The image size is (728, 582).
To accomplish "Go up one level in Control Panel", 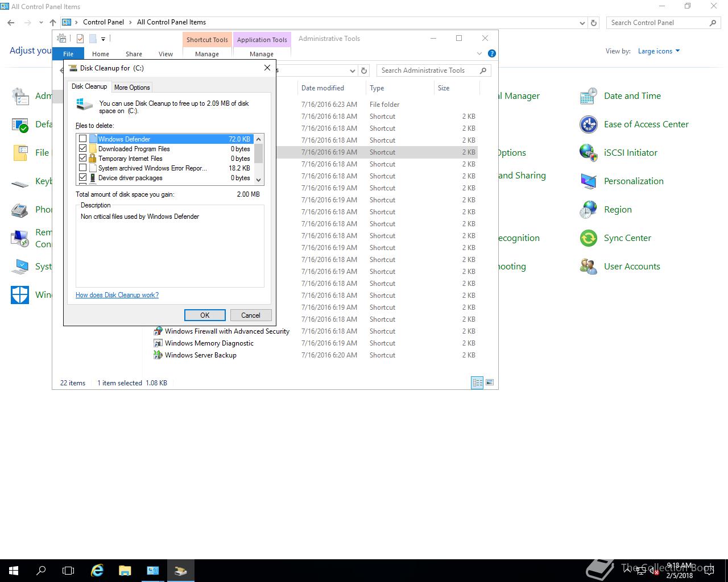I will (x=53, y=23).
